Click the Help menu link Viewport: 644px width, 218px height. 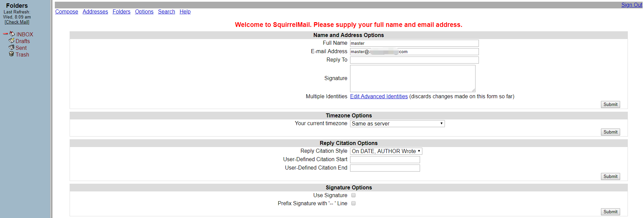(x=185, y=12)
